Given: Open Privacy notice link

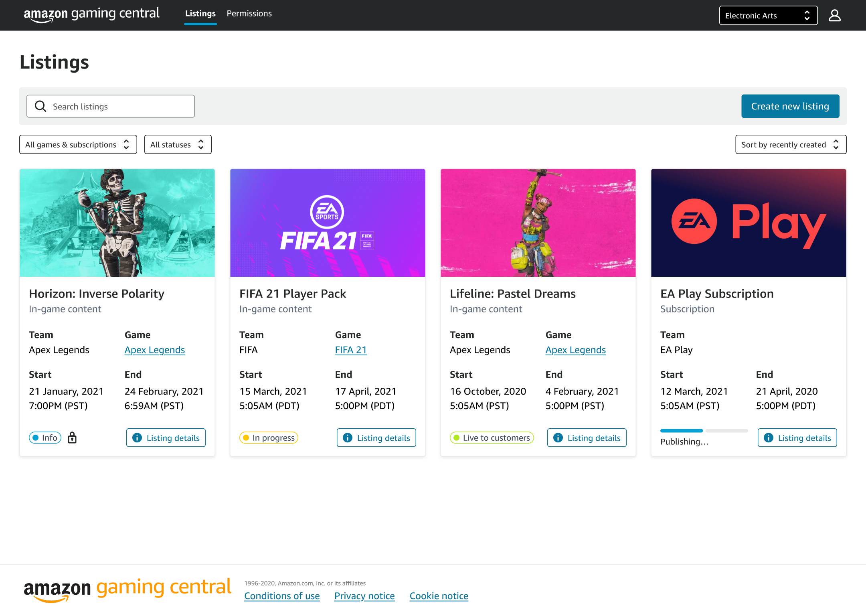Looking at the screenshot, I should click(364, 596).
